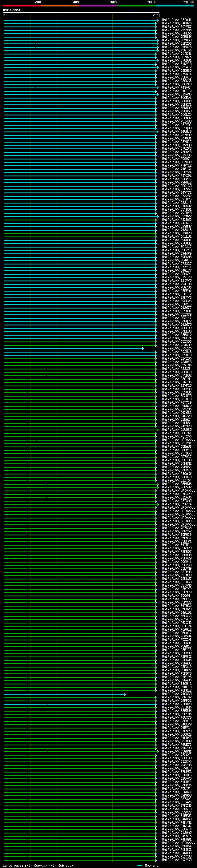
Task: Click the red 20% identity legend segment
Action: click(22, 6)
